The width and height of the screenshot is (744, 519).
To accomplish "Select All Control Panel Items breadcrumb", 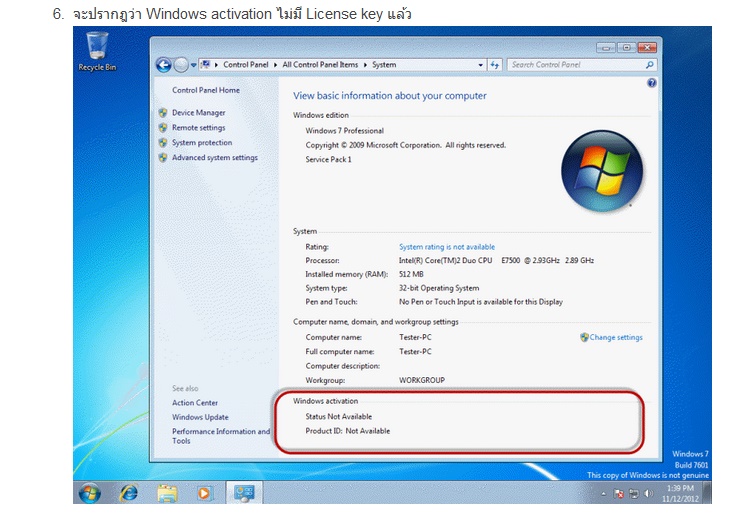I will pyautogui.click(x=320, y=65).
